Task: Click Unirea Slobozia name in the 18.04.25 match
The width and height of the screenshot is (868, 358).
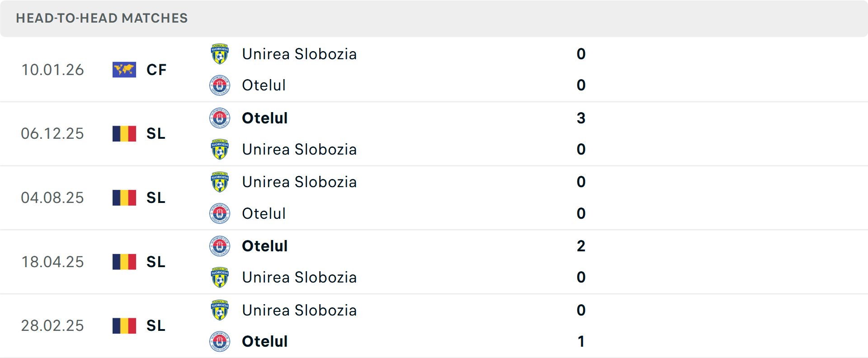Action: [x=300, y=277]
